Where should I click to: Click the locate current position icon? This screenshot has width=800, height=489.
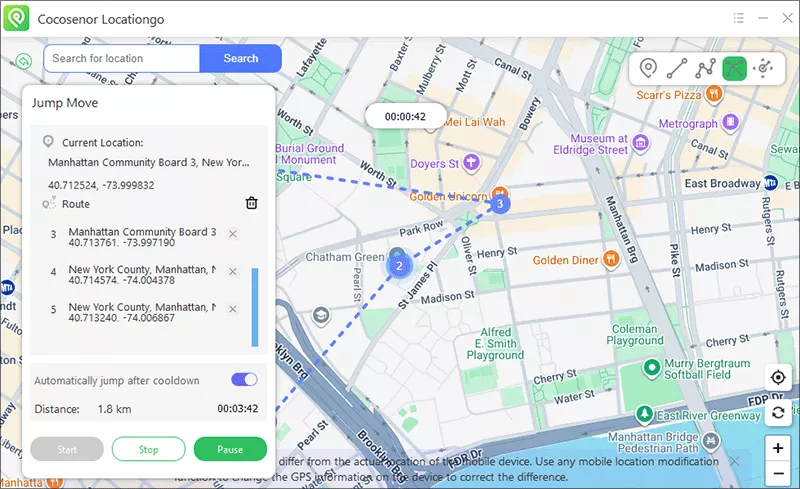click(x=778, y=377)
